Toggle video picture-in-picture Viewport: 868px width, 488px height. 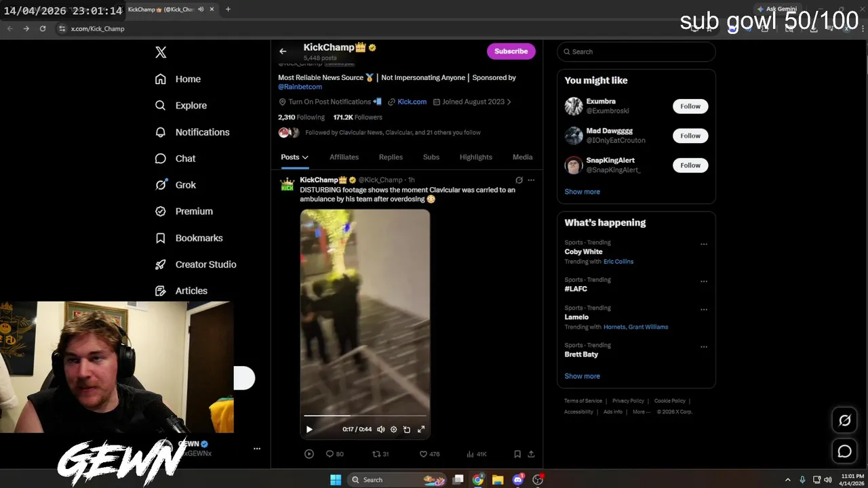407,429
